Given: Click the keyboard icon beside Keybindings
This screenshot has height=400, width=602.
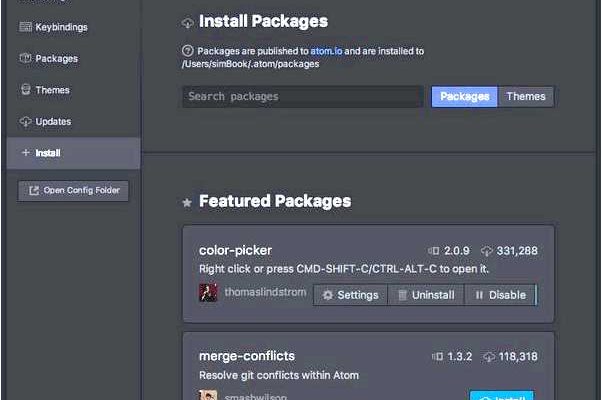Looking at the screenshot, I should click(x=25, y=26).
